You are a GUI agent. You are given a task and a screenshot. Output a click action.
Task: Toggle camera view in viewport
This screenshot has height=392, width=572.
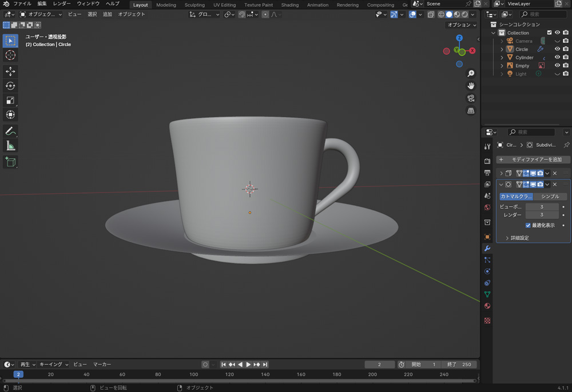coord(471,98)
